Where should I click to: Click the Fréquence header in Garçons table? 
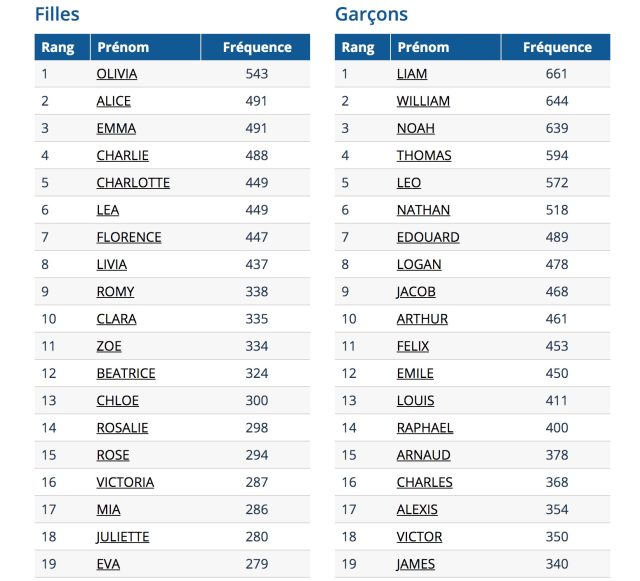coord(557,47)
